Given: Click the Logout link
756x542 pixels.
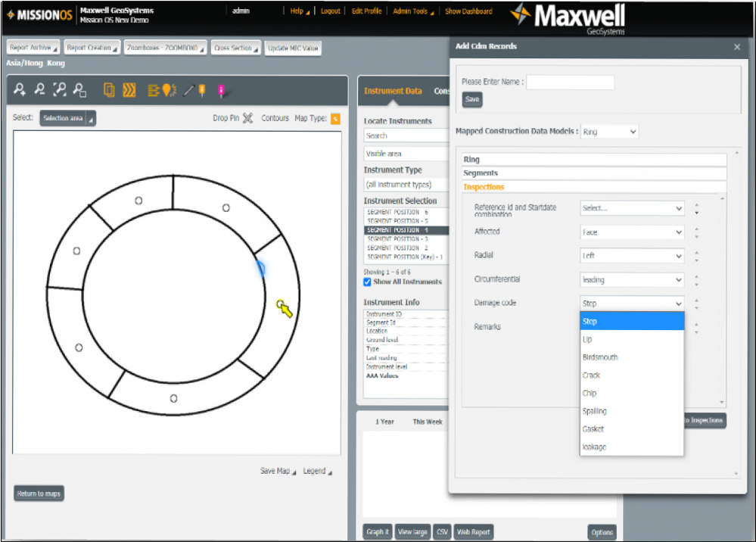Looking at the screenshot, I should tap(330, 11).
